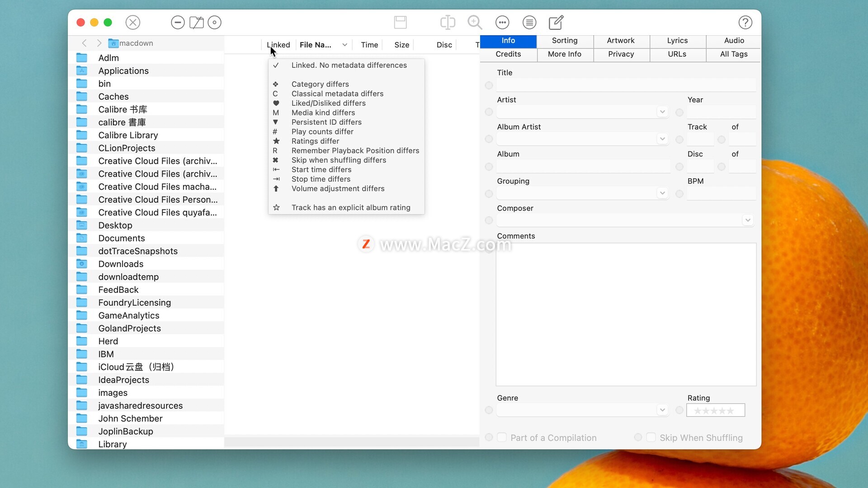Click the minus circle toolbar icon
The width and height of the screenshot is (868, 488).
click(x=178, y=22)
